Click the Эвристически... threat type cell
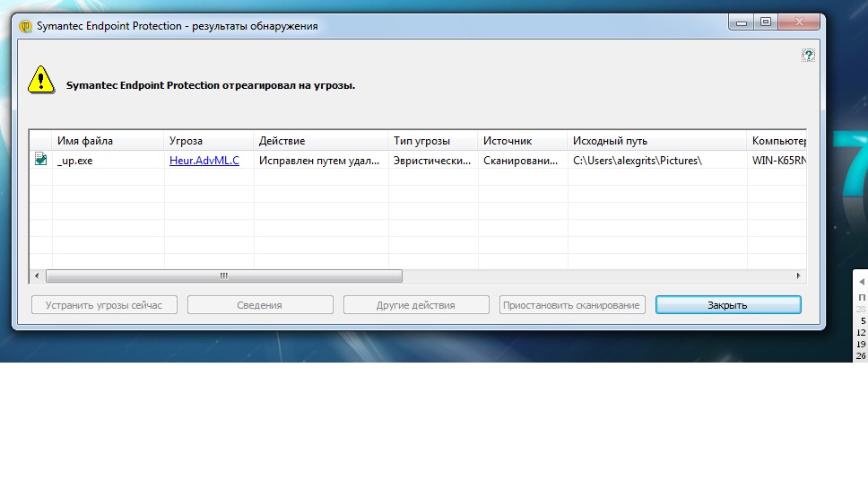868x490 pixels. tap(432, 161)
